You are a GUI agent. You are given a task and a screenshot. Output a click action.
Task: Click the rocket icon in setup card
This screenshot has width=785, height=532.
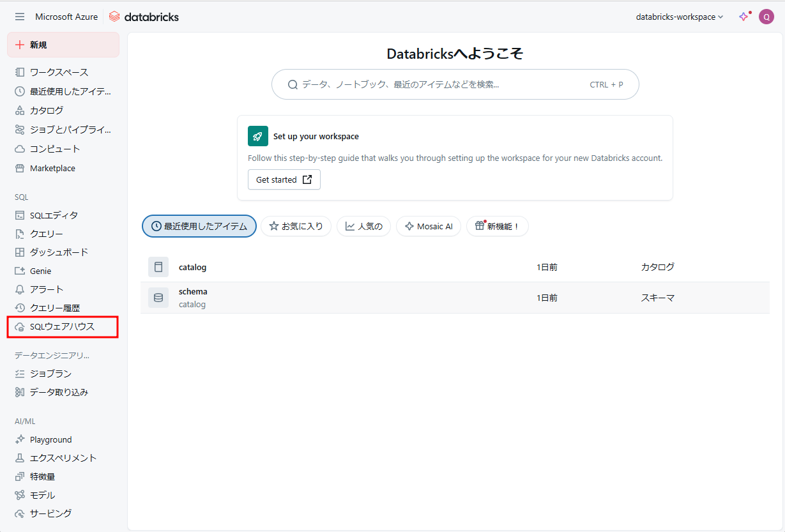pyautogui.click(x=258, y=136)
